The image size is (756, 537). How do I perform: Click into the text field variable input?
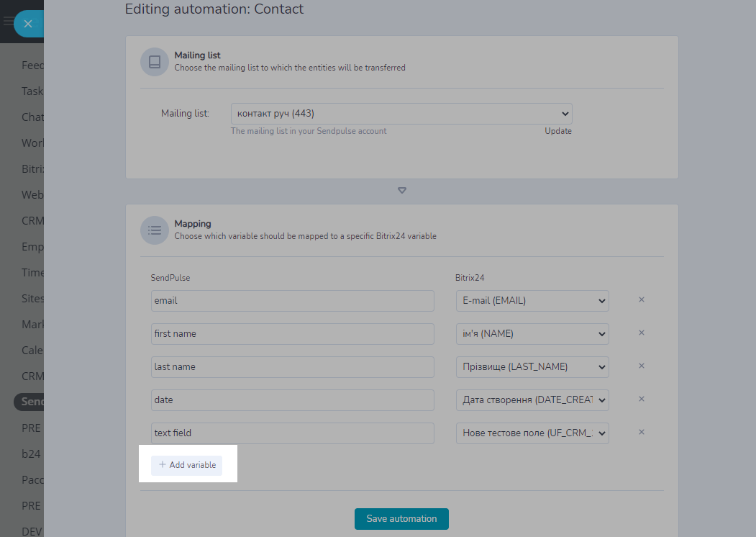click(293, 433)
